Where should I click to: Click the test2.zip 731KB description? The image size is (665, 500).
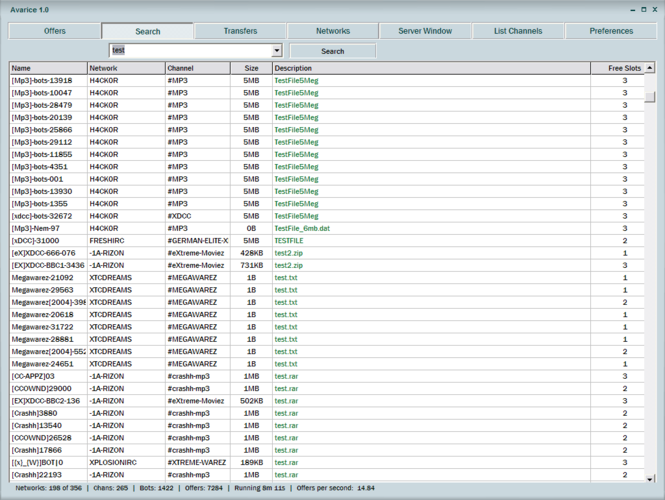pos(288,265)
